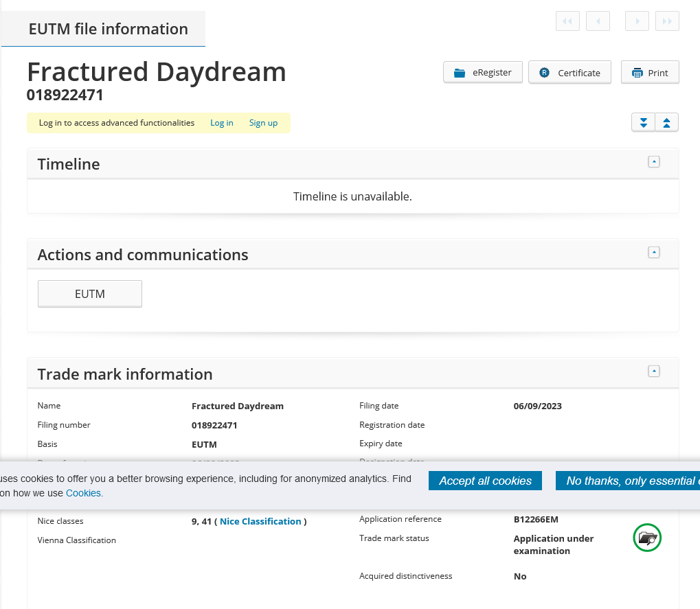Expand all sections with double-down arrow

(643, 123)
